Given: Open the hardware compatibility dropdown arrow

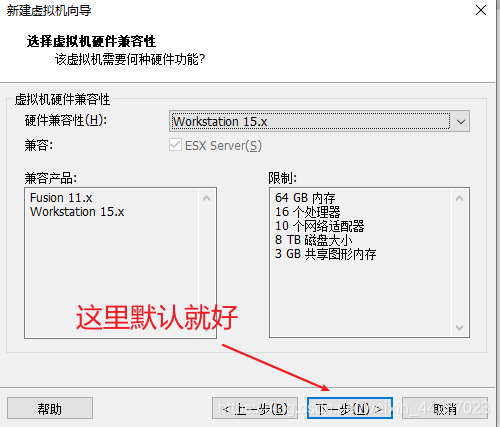Looking at the screenshot, I should (461, 121).
